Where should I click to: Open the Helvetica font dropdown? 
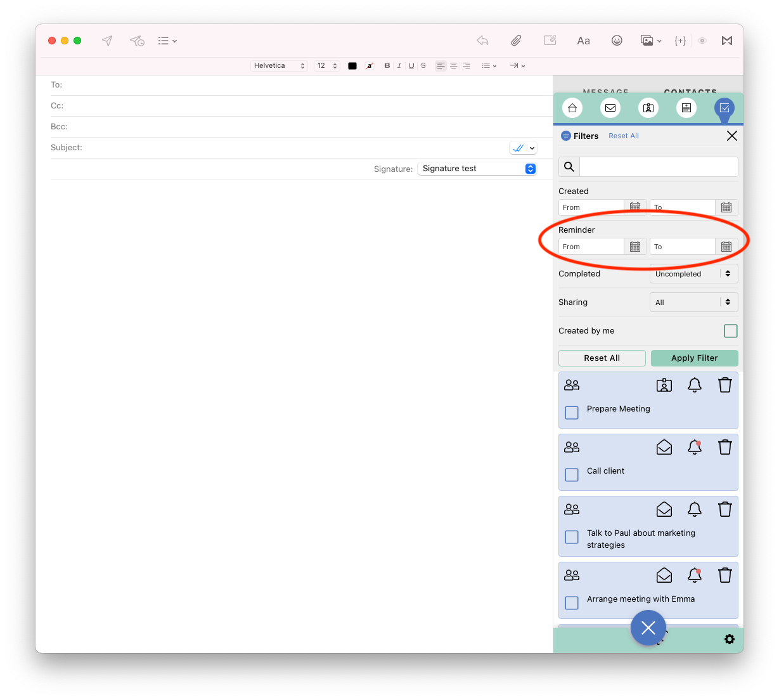(280, 66)
